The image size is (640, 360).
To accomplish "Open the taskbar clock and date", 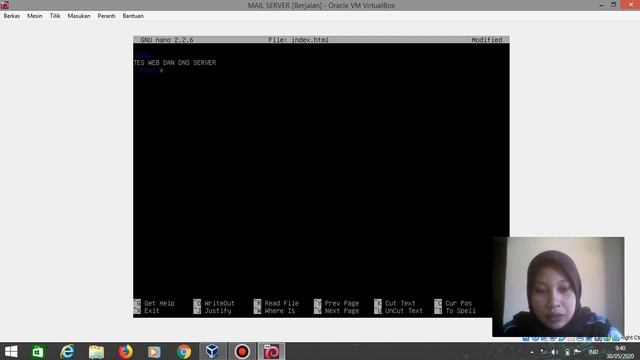I will [x=620, y=352].
